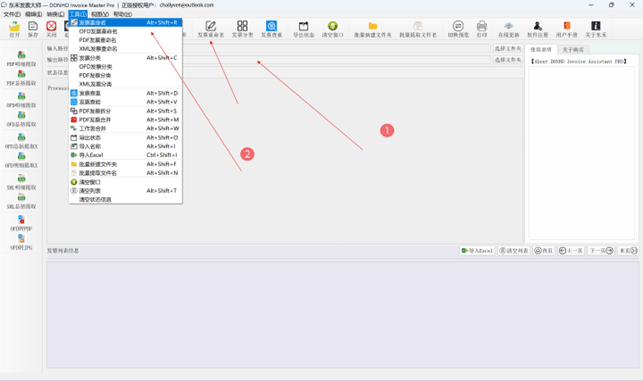Image resolution: width=643 pixels, height=381 pixels.
Task: Click the 发票分类 grid icon in the toolbar
Action: [x=242, y=26]
